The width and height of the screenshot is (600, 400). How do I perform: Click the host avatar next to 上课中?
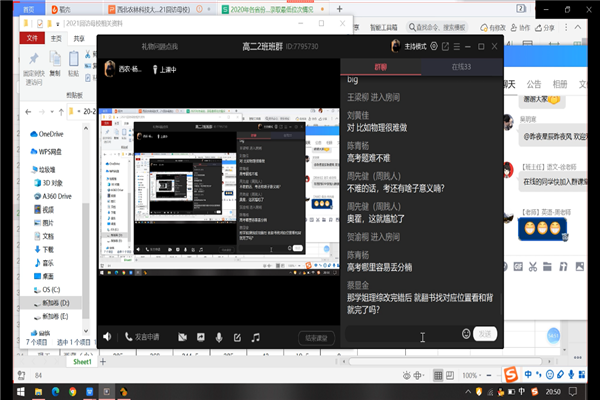(110, 69)
